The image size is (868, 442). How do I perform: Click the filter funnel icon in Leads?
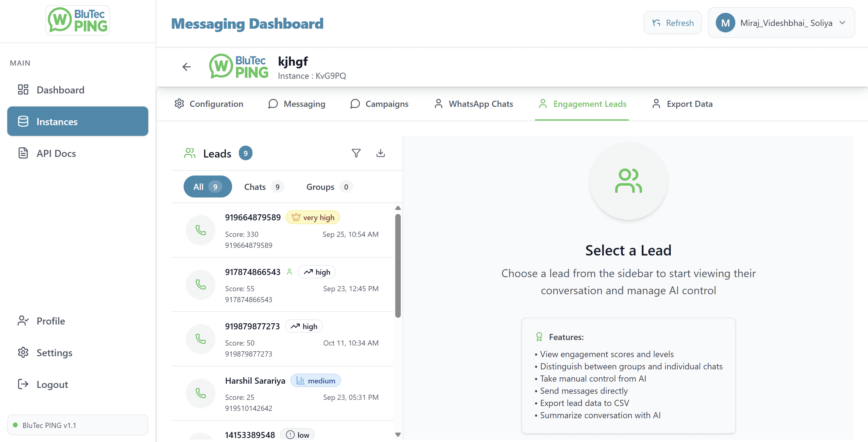point(356,154)
